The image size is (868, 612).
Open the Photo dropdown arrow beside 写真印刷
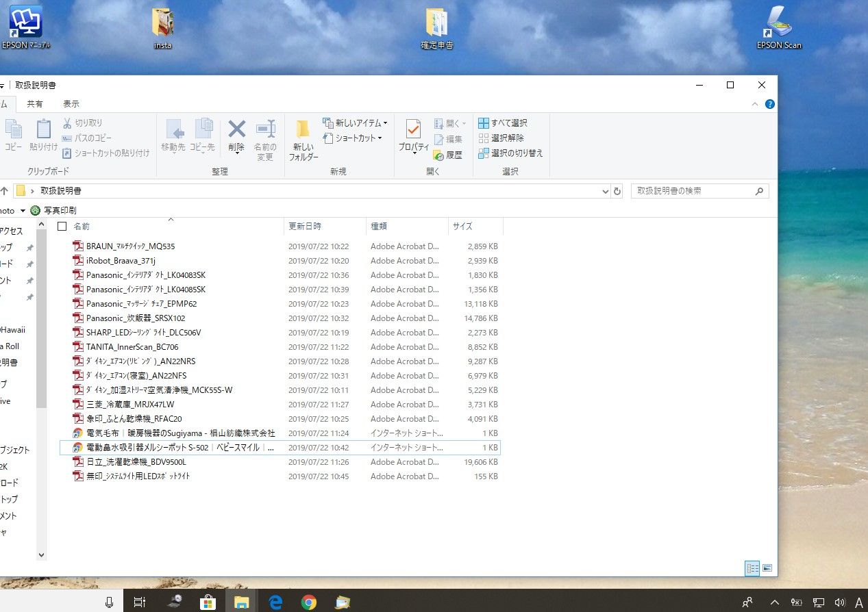click(23, 211)
